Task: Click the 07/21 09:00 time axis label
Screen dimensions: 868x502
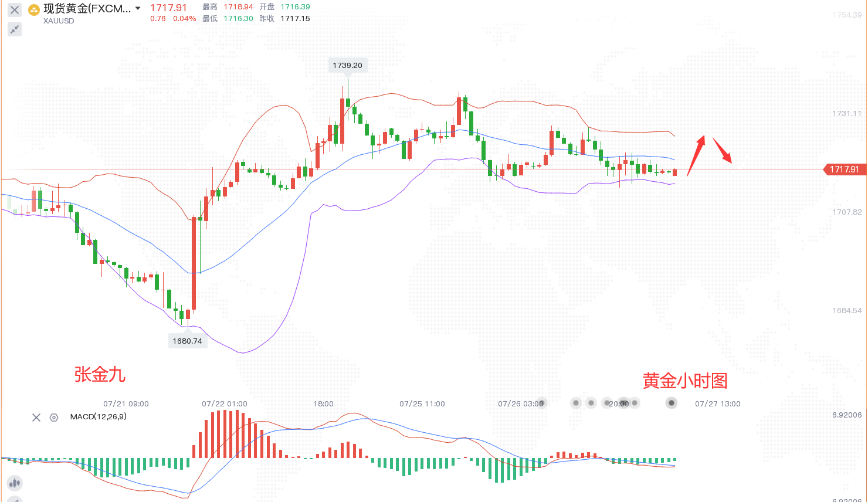Action: [x=126, y=404]
